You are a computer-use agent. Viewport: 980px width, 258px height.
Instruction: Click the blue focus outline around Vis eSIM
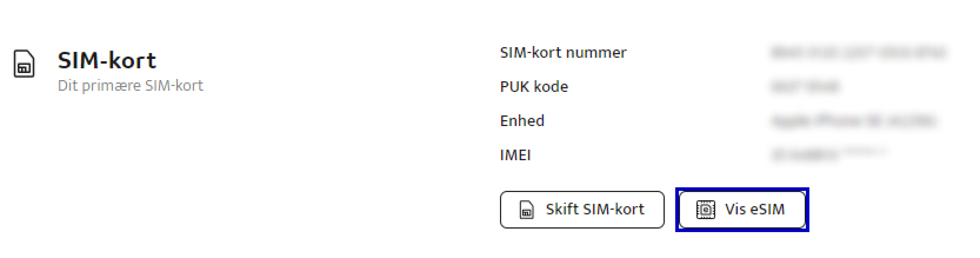pyautogui.click(x=742, y=189)
